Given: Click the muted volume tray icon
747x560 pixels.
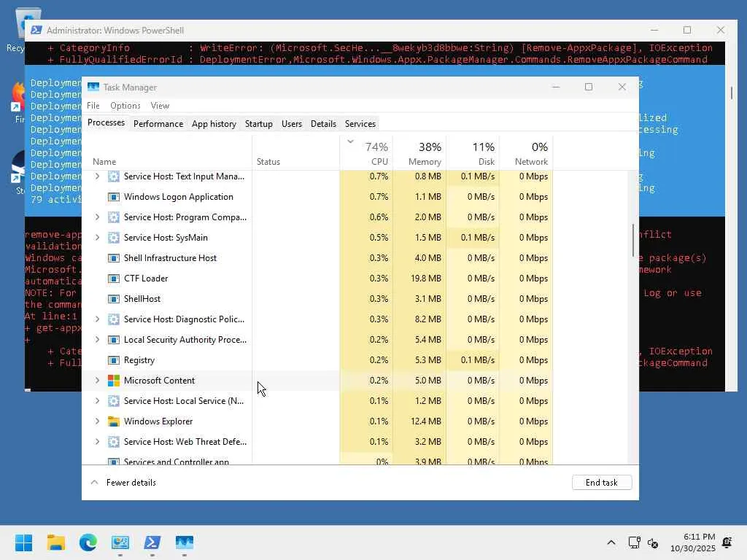Looking at the screenshot, I should (653, 542).
